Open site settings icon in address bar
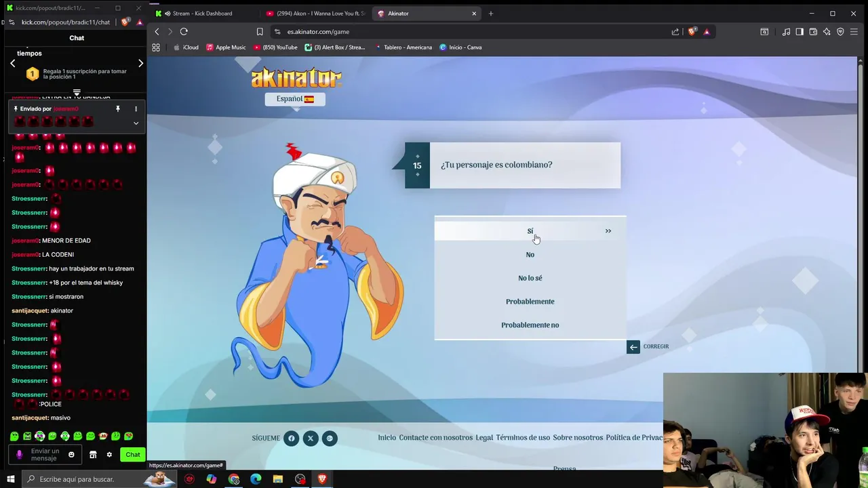 pyautogui.click(x=277, y=32)
